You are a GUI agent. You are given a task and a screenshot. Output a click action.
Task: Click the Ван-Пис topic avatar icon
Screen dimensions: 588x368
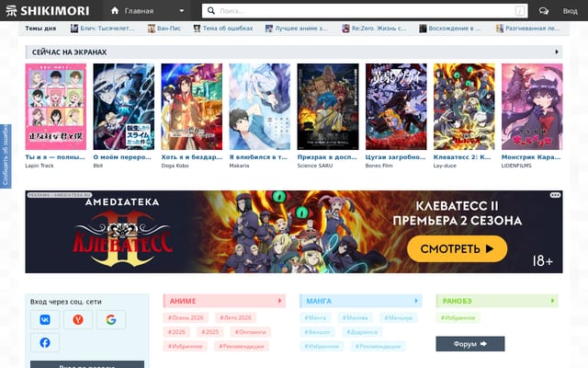click(x=151, y=29)
